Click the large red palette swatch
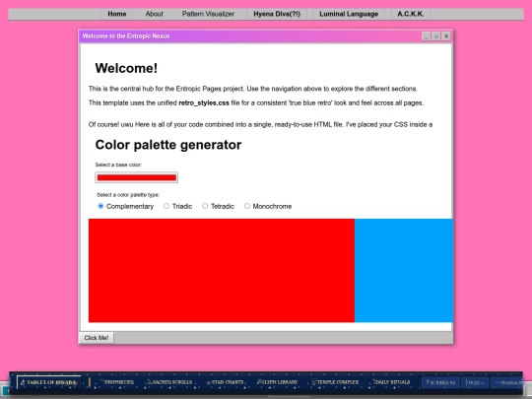Image resolution: width=532 pixels, height=399 pixels. pyautogui.click(x=222, y=270)
